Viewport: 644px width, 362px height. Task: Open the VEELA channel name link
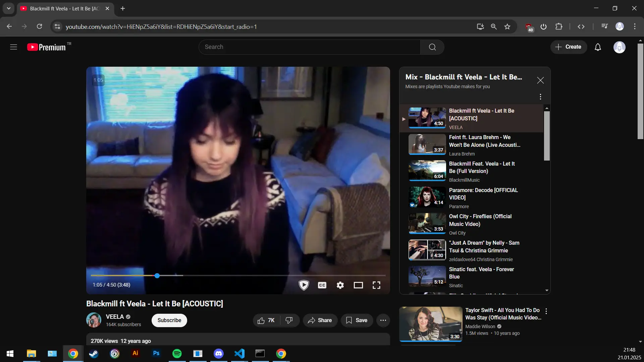(115, 317)
